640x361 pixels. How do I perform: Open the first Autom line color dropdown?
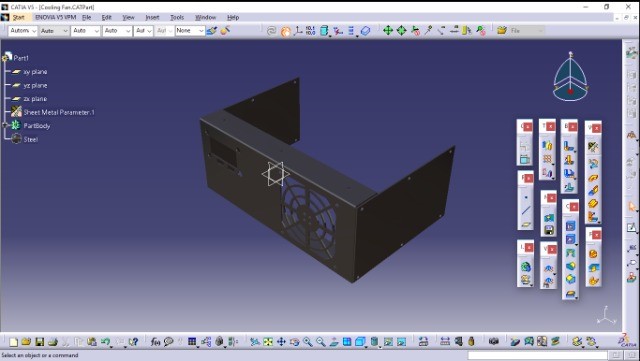(x=23, y=31)
